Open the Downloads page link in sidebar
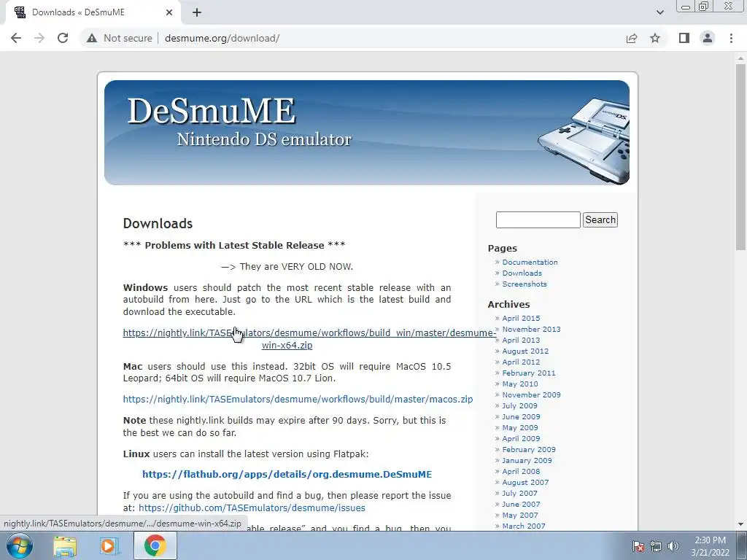747x560 pixels. (x=522, y=273)
